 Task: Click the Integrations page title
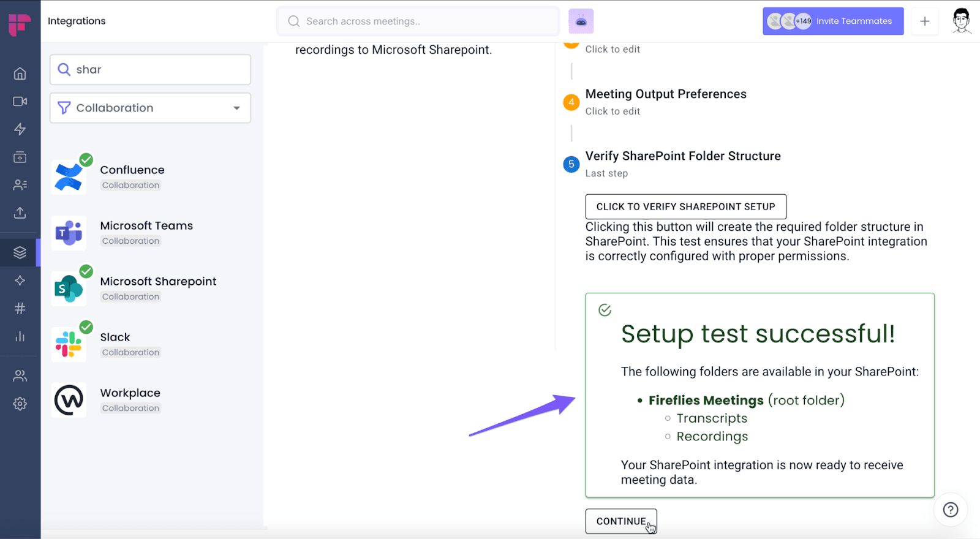point(77,21)
